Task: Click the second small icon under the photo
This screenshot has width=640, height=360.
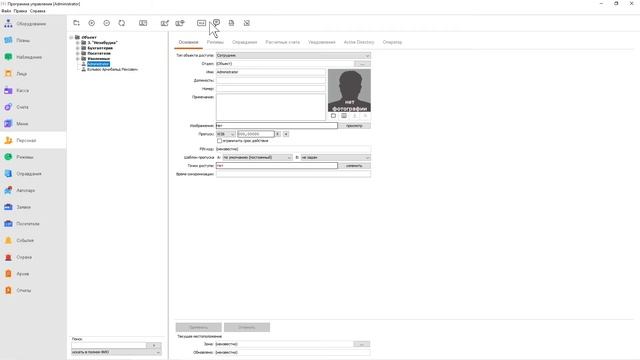Action: coord(344,116)
